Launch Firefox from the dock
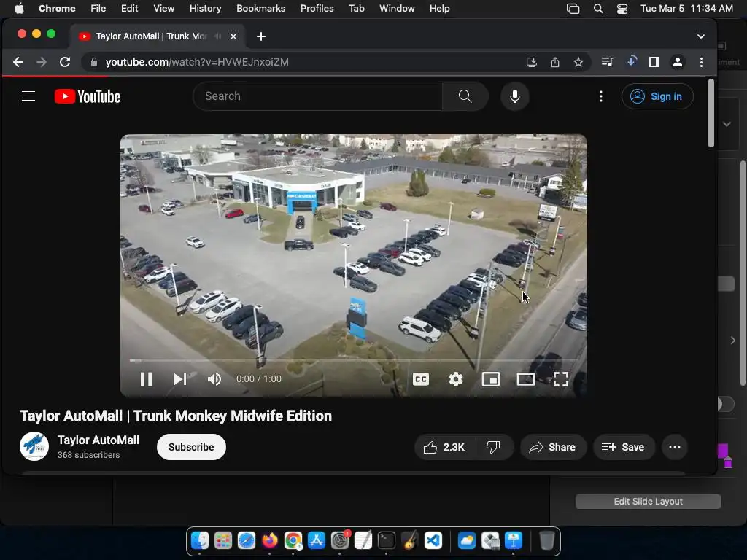747x560 pixels. [x=270, y=540]
